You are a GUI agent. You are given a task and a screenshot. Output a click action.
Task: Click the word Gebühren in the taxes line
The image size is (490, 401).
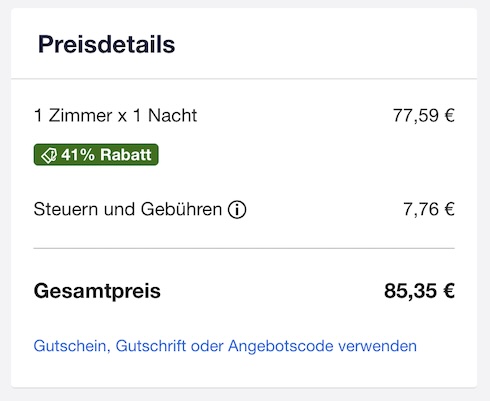[181, 210]
